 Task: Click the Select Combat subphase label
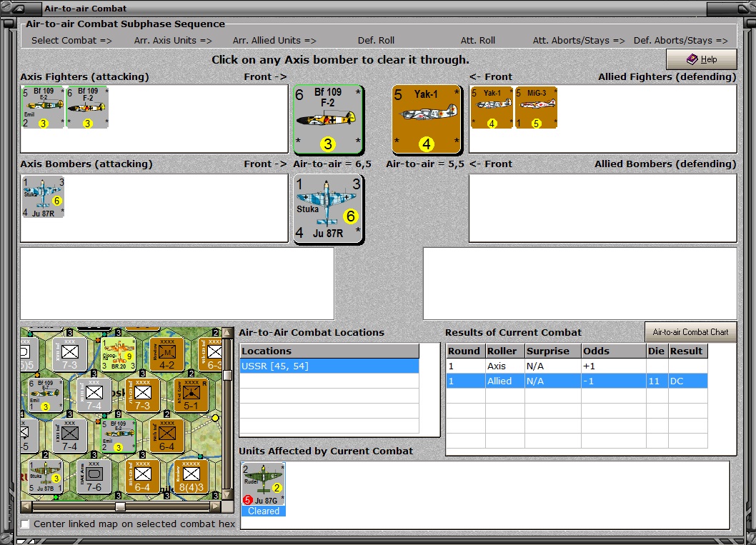pyautogui.click(x=72, y=41)
